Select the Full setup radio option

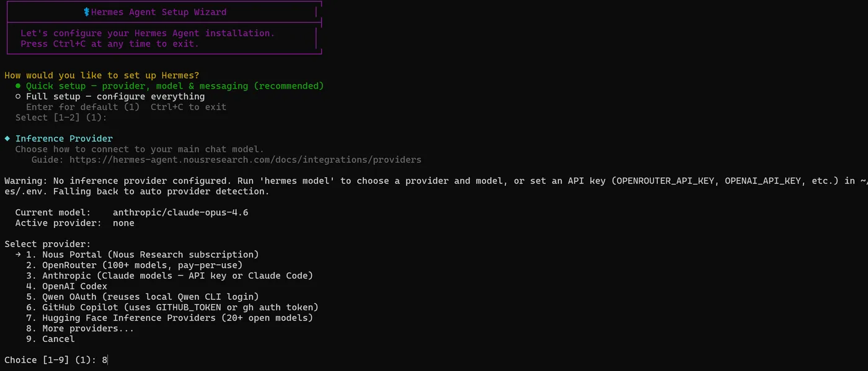(110, 97)
